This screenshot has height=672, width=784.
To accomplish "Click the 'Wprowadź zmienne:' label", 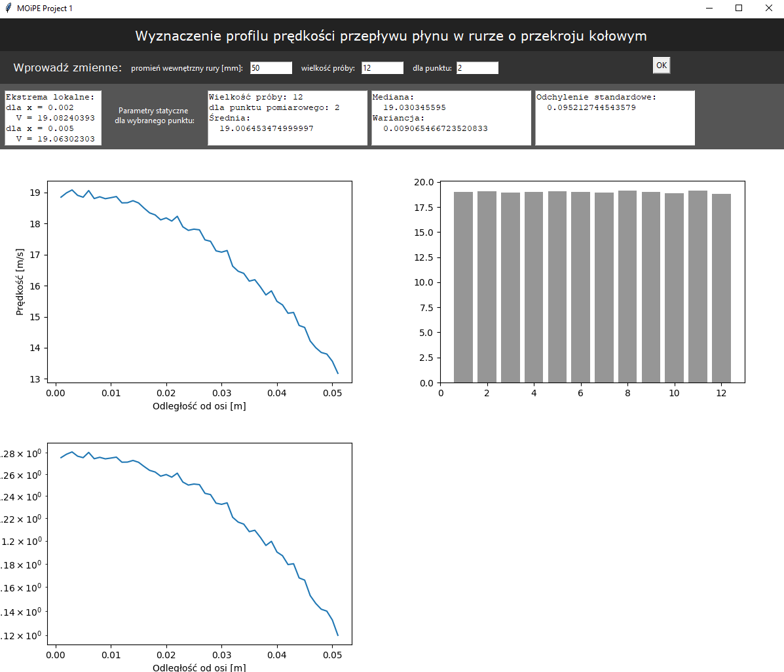I will pos(67,67).
